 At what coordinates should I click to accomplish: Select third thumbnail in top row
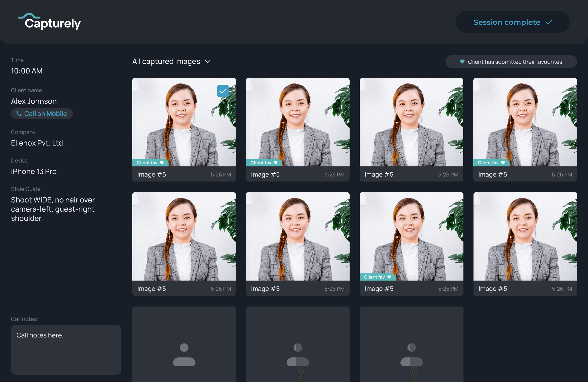(x=411, y=122)
